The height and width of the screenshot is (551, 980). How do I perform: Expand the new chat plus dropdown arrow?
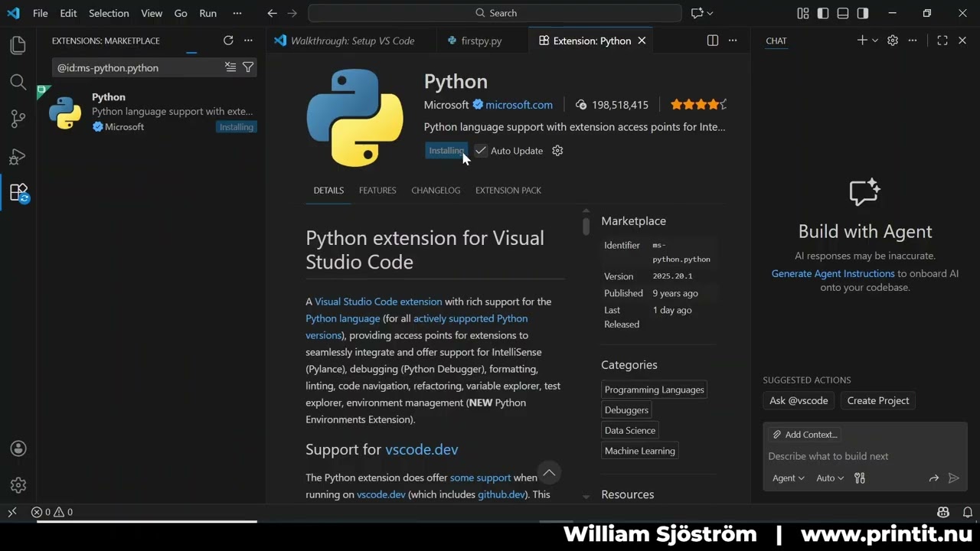pos(875,41)
